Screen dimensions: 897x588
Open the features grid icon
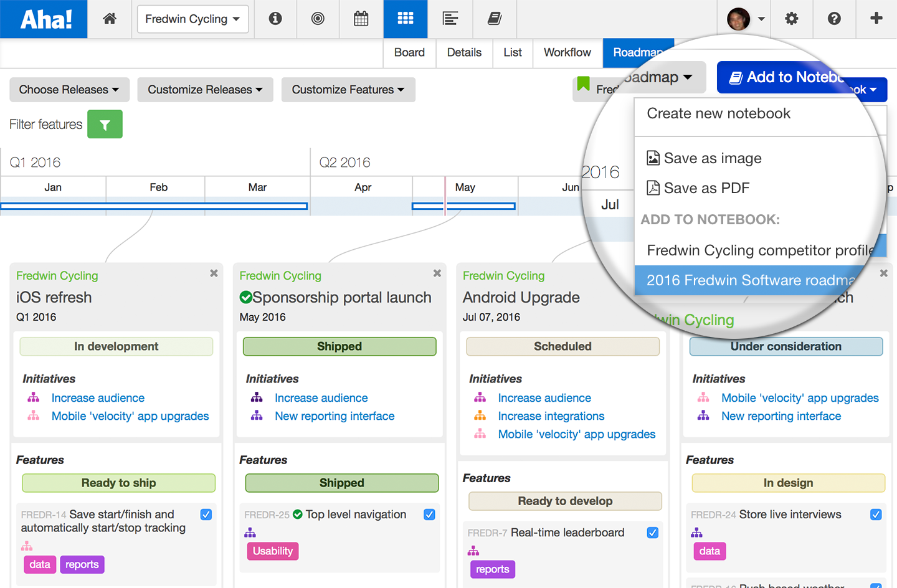pyautogui.click(x=406, y=19)
